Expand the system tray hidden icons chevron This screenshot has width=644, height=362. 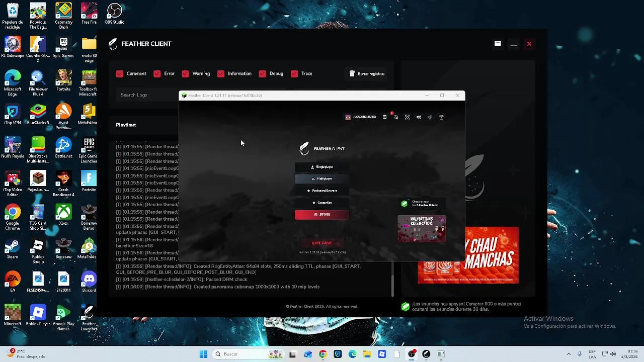coord(569,354)
